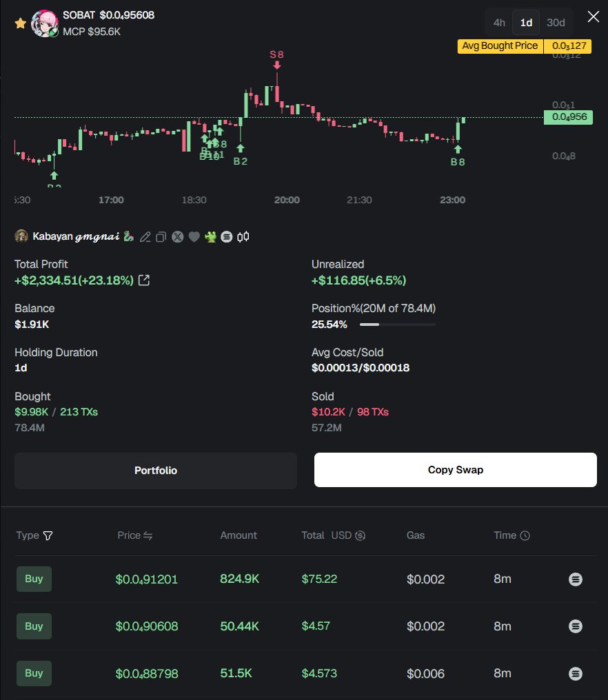Image resolution: width=608 pixels, height=700 pixels.
Task: Open the menu on the first Buy row
Action: [576, 579]
